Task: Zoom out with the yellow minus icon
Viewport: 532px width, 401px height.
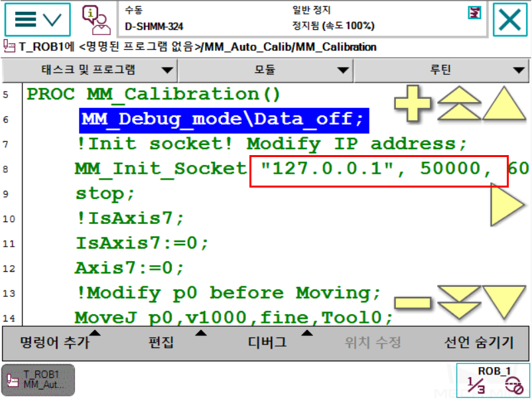Action: 413,303
